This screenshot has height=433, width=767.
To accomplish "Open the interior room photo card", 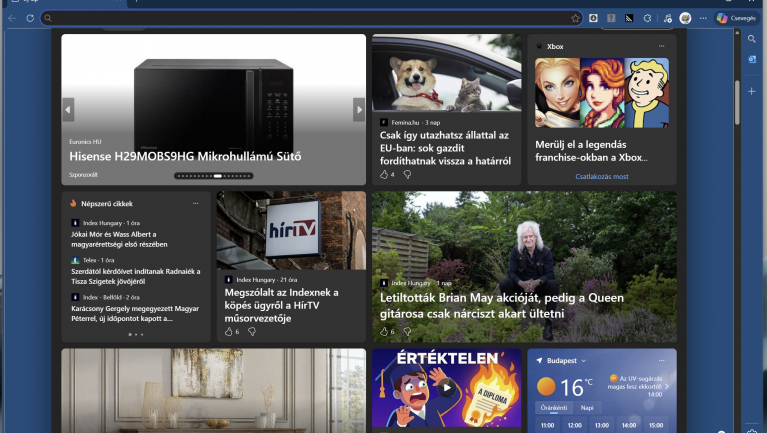I will point(213,390).
